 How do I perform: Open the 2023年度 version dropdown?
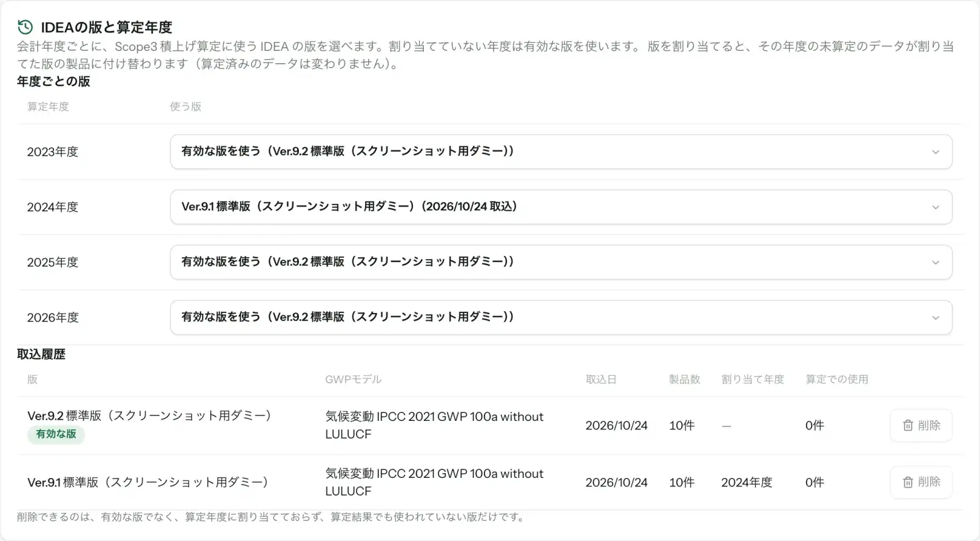561,152
